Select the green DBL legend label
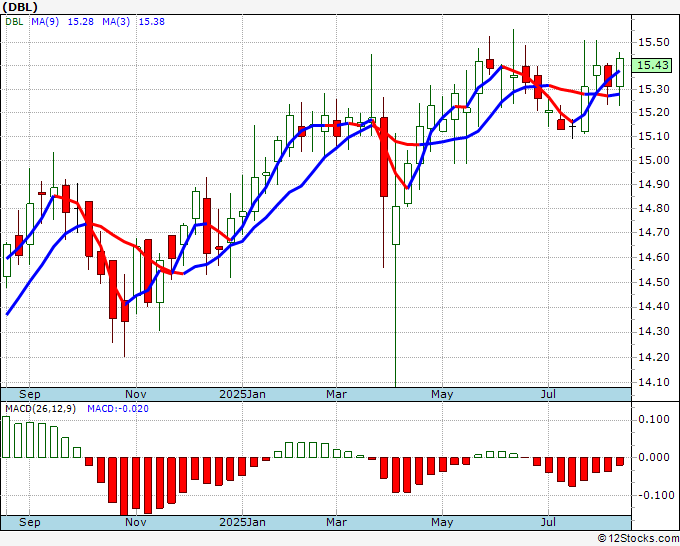This screenshot has width=680, height=546. [14, 22]
